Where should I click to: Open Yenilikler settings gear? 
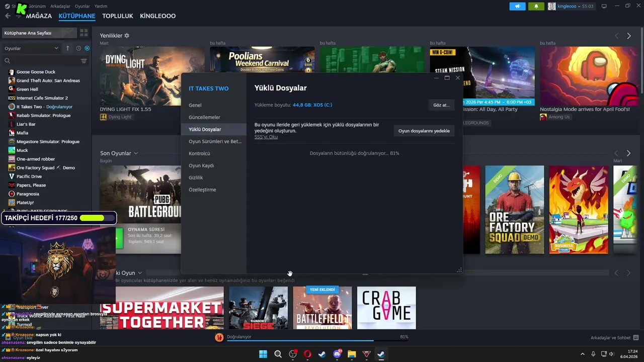(127, 36)
